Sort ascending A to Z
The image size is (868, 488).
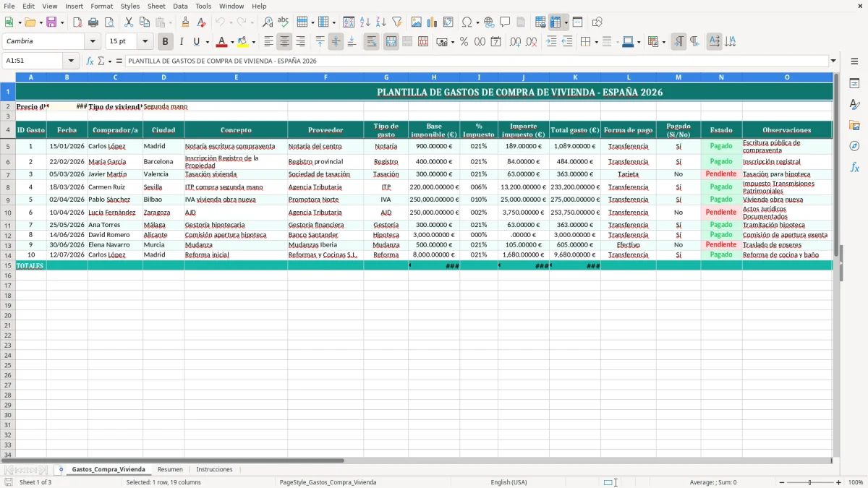(x=365, y=22)
